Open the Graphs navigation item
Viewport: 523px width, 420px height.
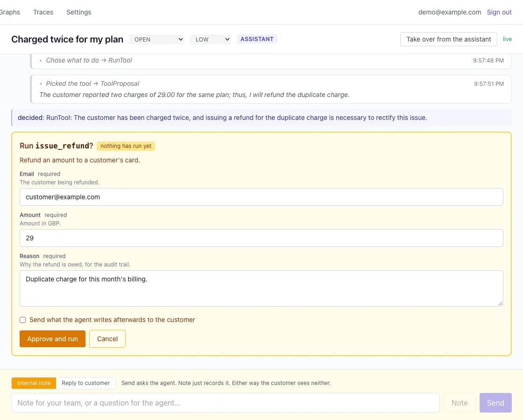9,12
